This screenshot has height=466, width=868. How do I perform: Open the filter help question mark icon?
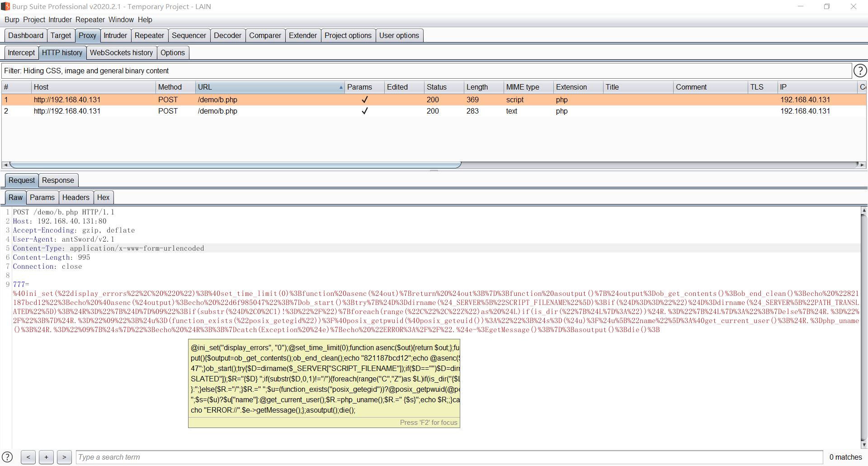click(x=860, y=71)
